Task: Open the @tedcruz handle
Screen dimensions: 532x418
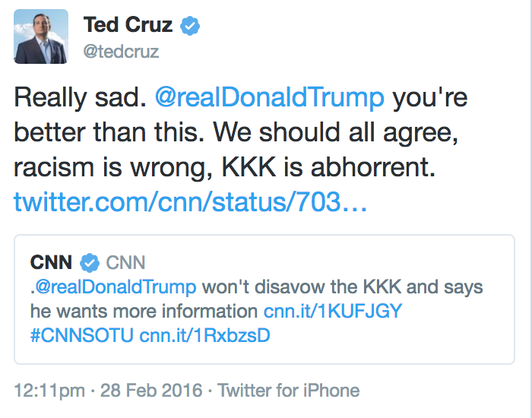Action: [x=121, y=52]
